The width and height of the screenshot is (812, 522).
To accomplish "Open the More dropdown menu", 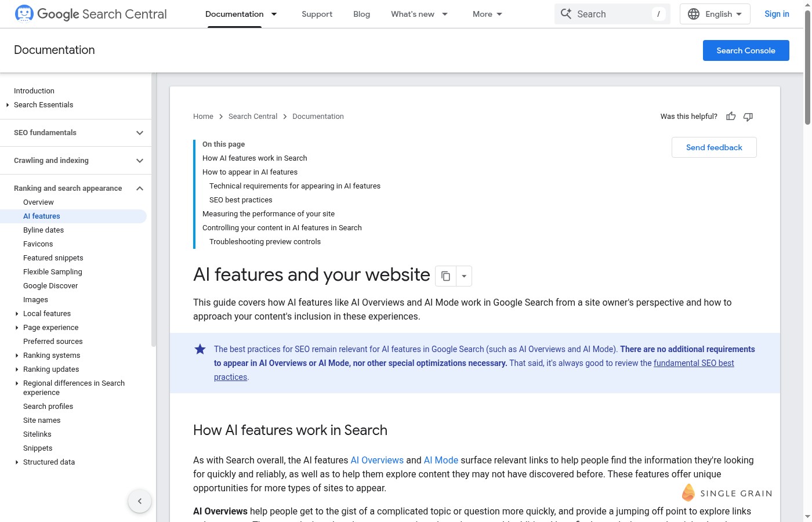I will (488, 14).
